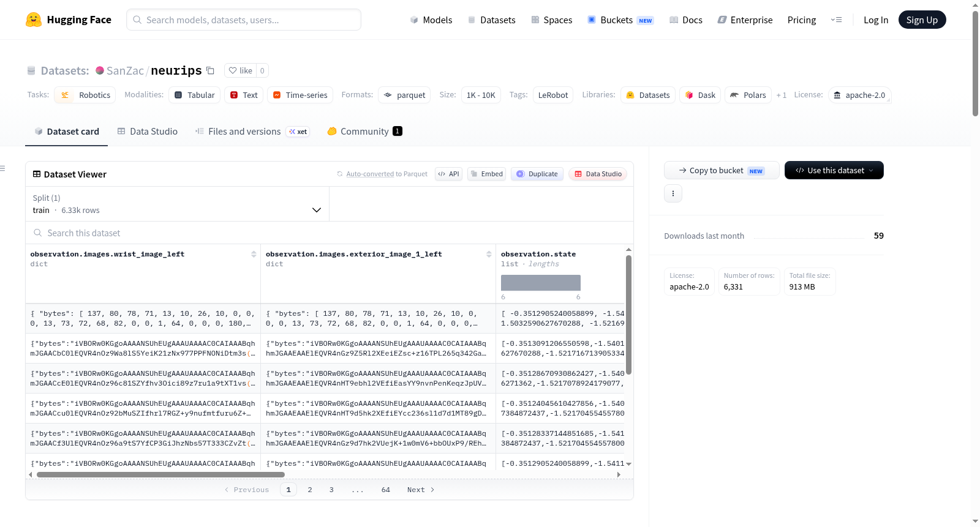Click the Duplicate button
Viewport: 980px width, 527px height.
(537, 174)
